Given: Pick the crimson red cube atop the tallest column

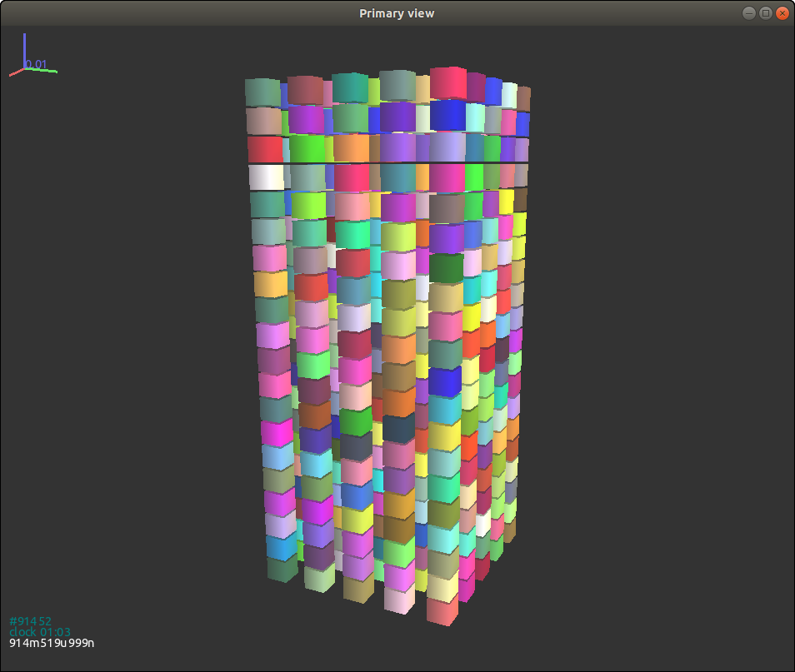Looking at the screenshot, I should click(447, 82).
